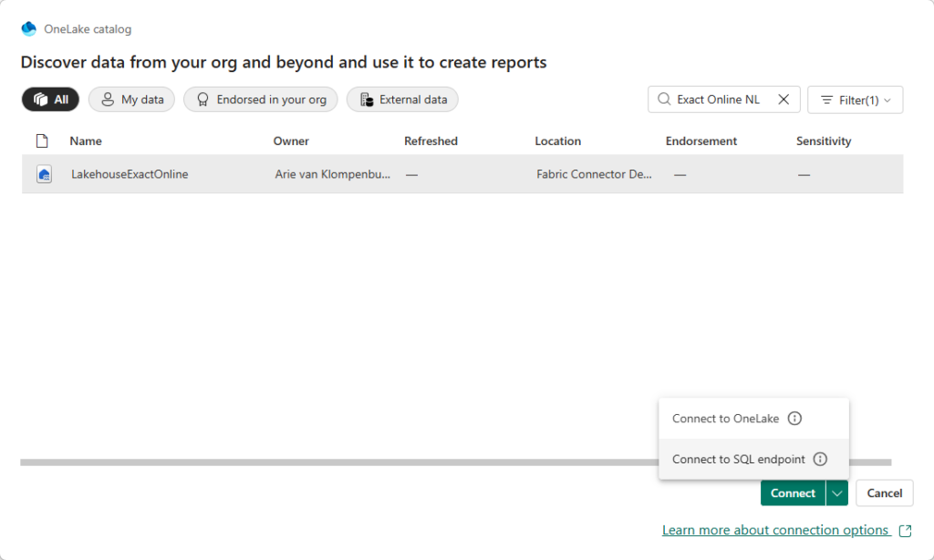The height and width of the screenshot is (560, 934).
Task: Click the external link icon after Learn more
Action: tap(904, 530)
